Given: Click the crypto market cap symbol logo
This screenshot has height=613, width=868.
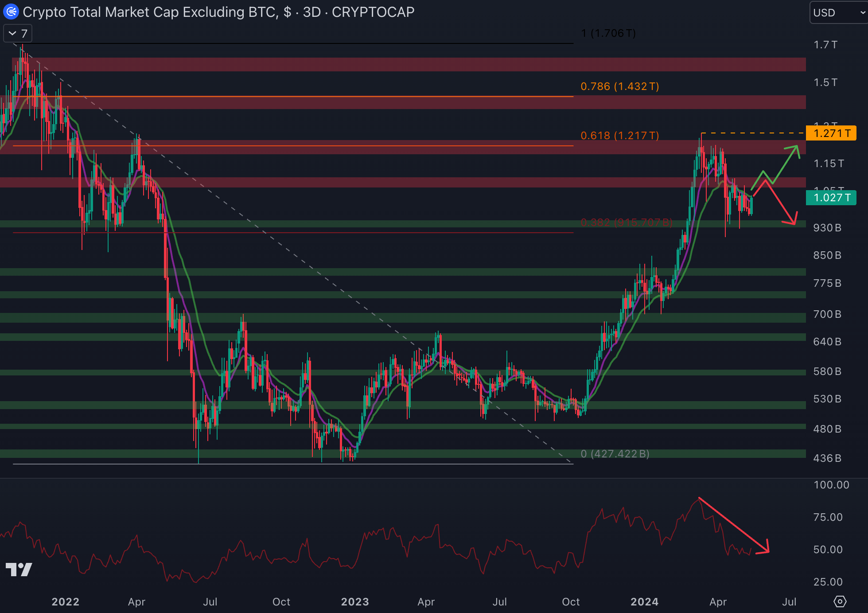Looking at the screenshot, I should click(11, 12).
